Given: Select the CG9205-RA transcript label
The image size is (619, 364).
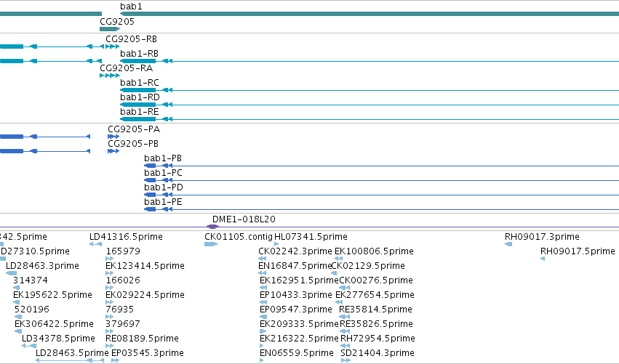Looking at the screenshot, I should pyautogui.click(x=126, y=68).
